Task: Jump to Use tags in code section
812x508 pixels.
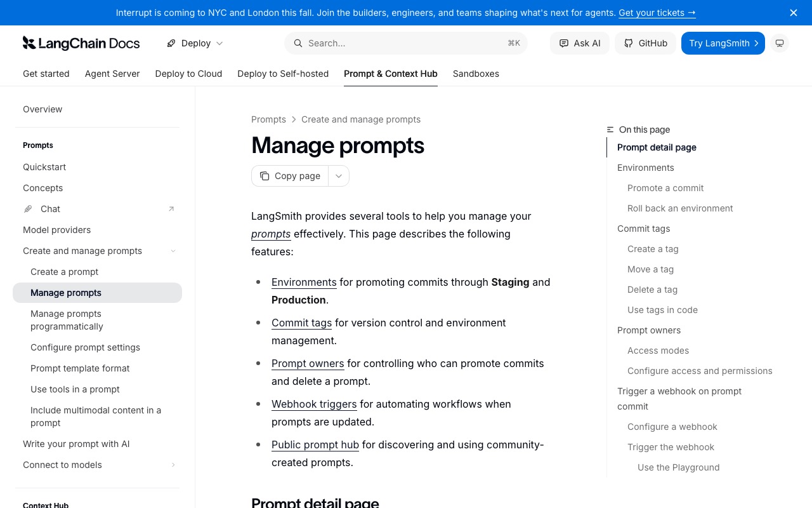Action: click(x=662, y=310)
